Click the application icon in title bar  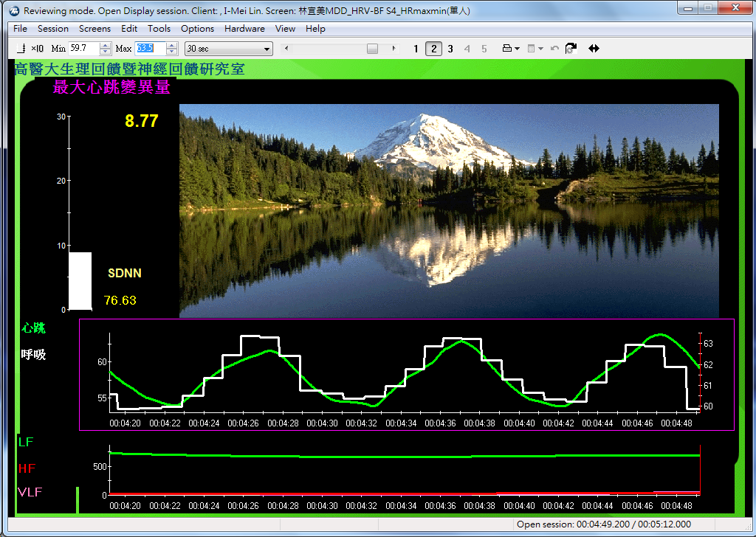(13, 10)
